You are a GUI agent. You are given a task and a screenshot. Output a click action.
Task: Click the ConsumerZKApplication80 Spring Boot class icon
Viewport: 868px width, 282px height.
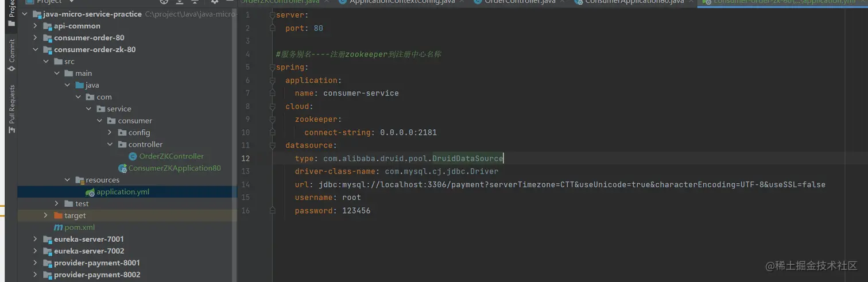click(x=122, y=168)
